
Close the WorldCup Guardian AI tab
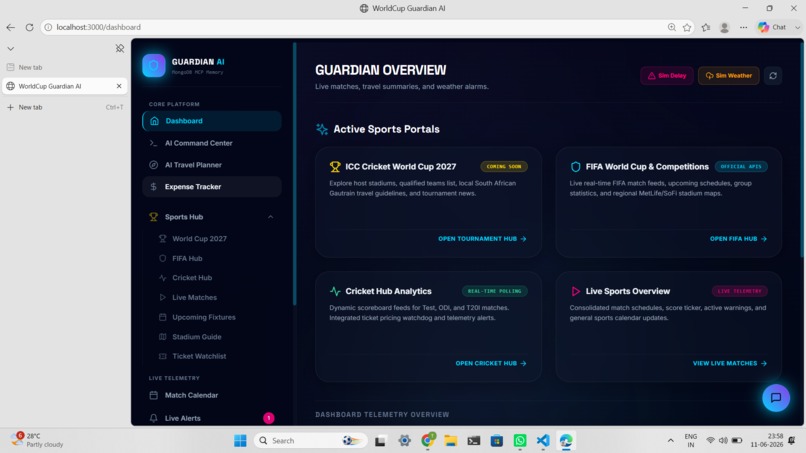click(119, 86)
